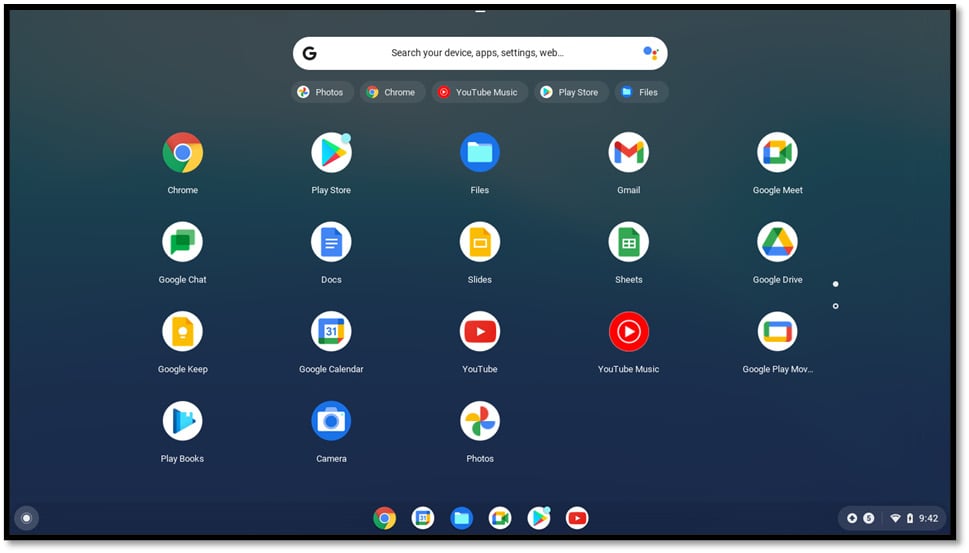Open the Camera app
The image size is (969, 553).
(x=331, y=421)
